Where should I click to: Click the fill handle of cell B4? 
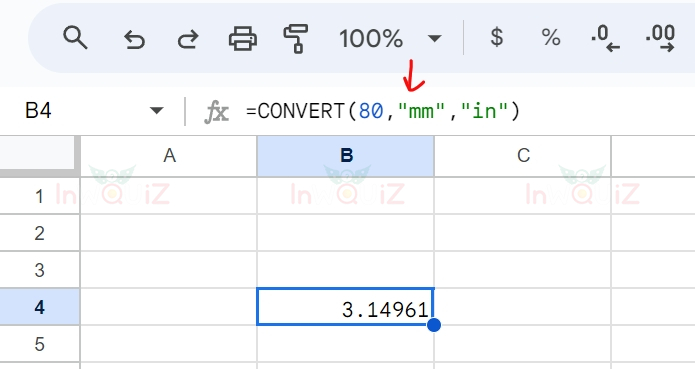point(434,325)
